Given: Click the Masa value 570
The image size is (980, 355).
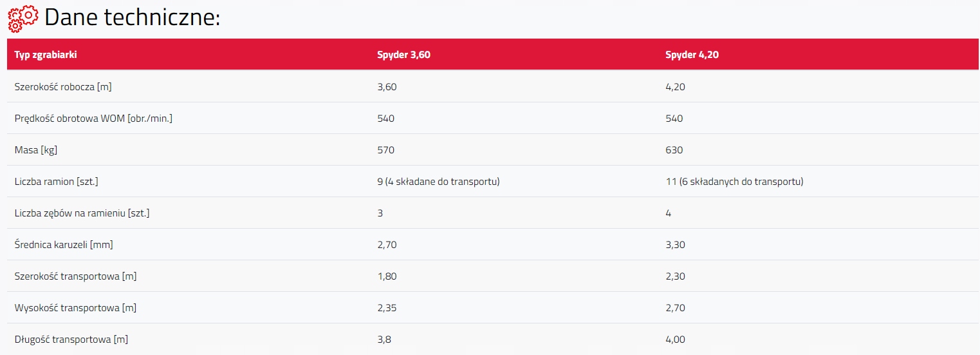Looking at the screenshot, I should tap(385, 150).
